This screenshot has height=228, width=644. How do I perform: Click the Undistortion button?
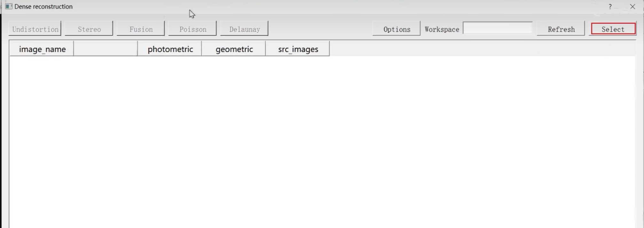click(x=35, y=29)
